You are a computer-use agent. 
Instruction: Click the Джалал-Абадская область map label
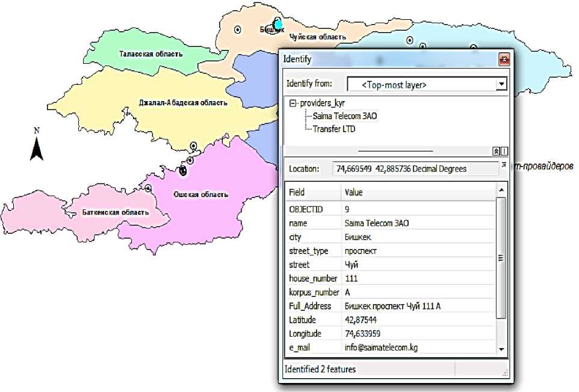(x=183, y=103)
